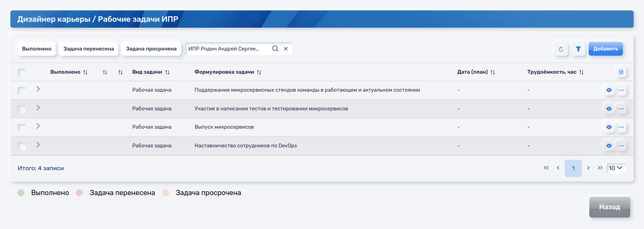Sort by 'Дата (план)' column
The image size is (644, 229).
tap(493, 72)
